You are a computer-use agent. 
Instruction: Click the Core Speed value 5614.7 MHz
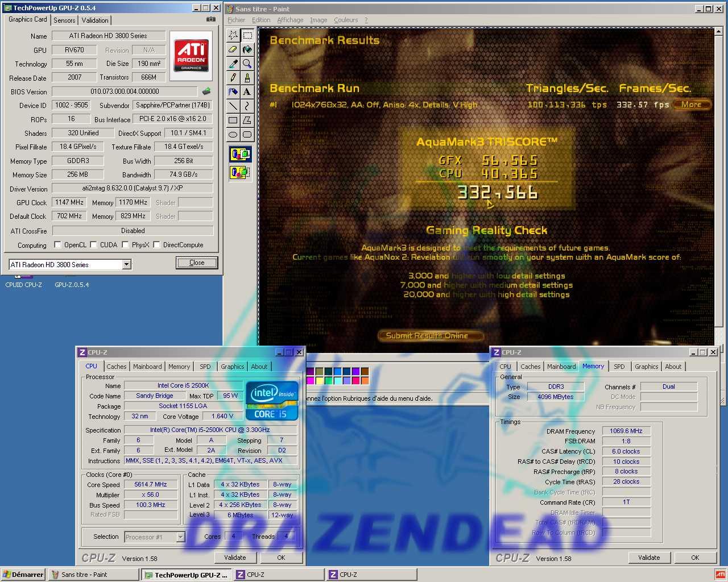tap(151, 484)
